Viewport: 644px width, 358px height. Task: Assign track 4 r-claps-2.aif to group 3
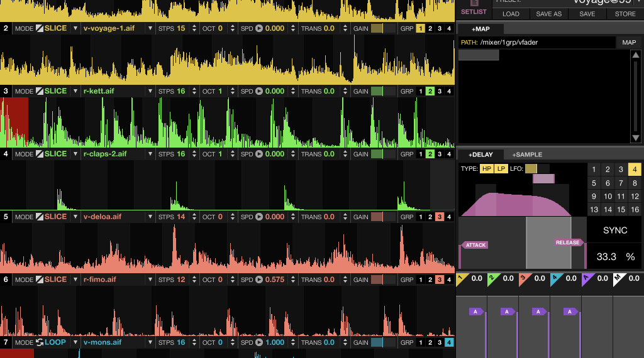tap(440, 154)
